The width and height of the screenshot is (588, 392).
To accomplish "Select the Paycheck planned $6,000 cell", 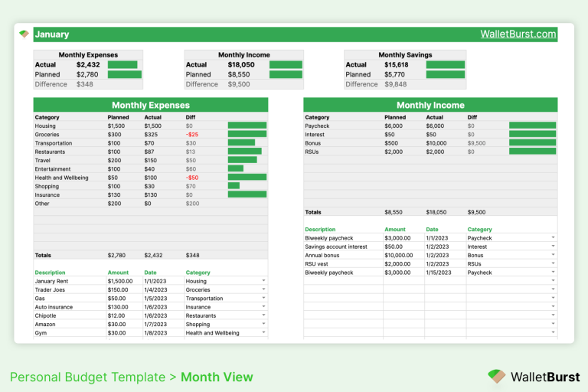I will 394,126.
